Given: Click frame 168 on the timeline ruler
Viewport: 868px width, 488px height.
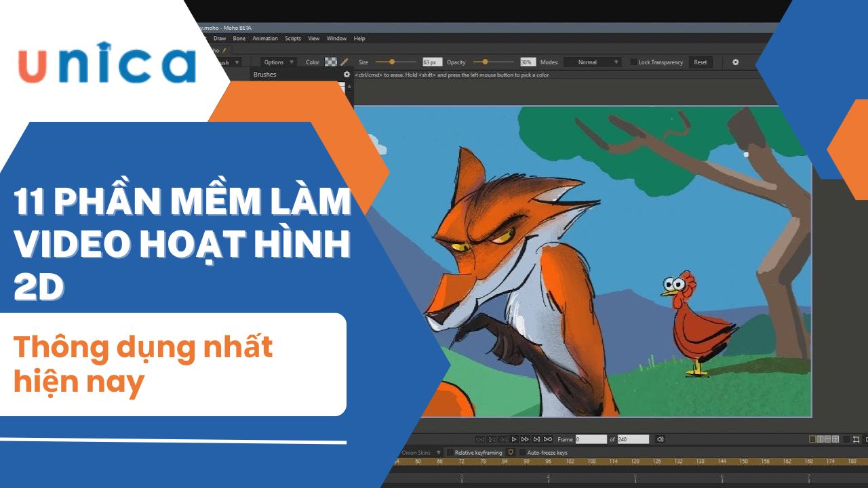Looking at the screenshot, I should click(808, 461).
